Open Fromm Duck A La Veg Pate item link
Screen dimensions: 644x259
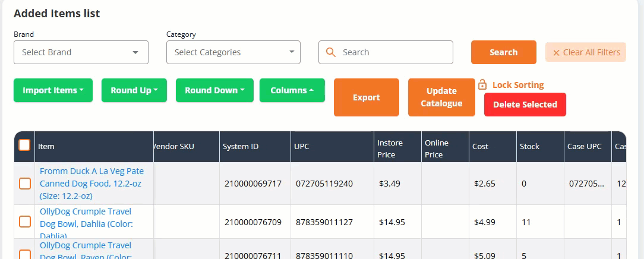[x=91, y=184]
